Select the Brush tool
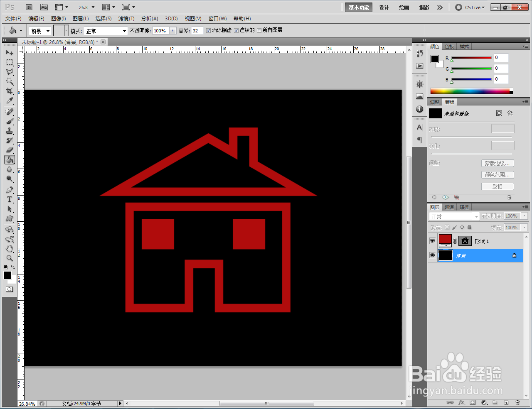 click(10, 121)
